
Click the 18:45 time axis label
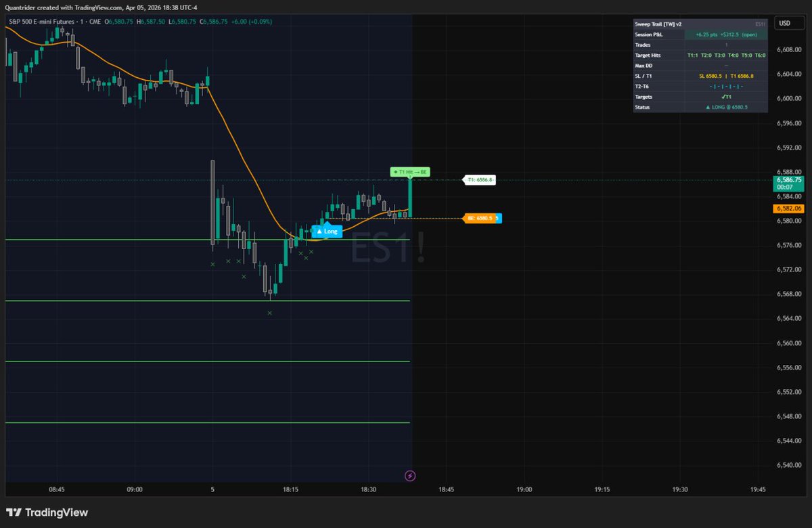[447, 489]
